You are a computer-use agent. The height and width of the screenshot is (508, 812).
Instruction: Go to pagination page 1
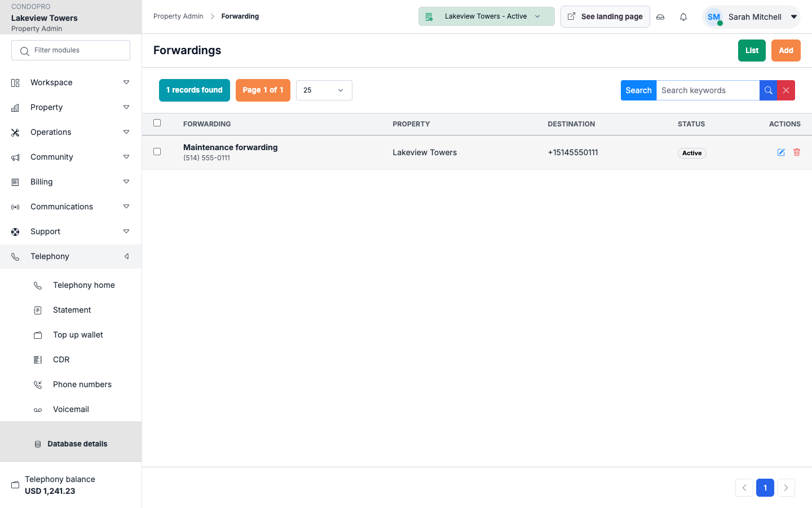[x=765, y=488]
